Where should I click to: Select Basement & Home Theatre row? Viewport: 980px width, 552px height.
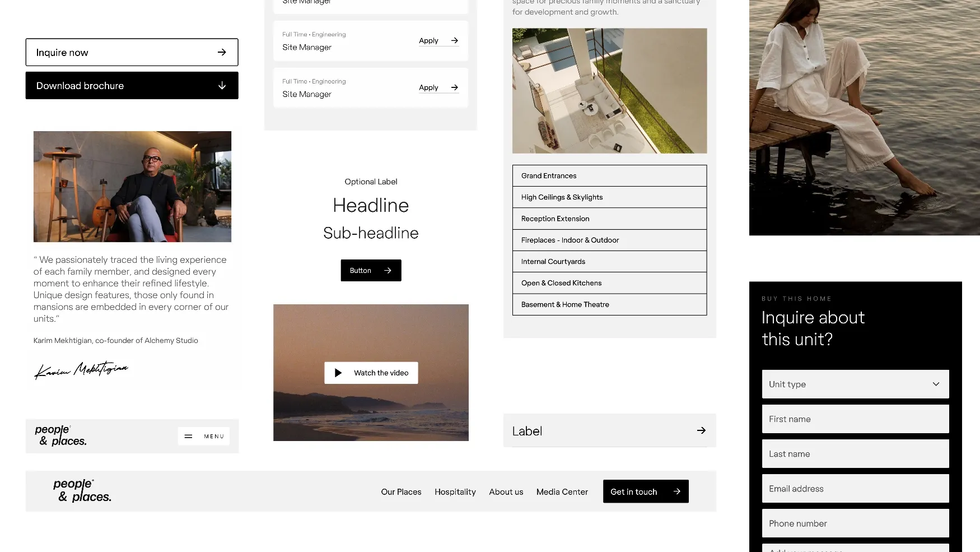tap(609, 304)
